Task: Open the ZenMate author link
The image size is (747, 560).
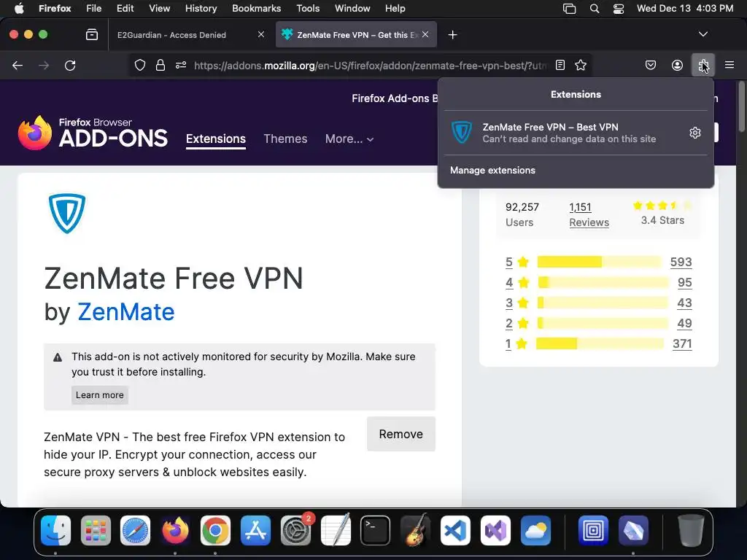Action: click(125, 312)
